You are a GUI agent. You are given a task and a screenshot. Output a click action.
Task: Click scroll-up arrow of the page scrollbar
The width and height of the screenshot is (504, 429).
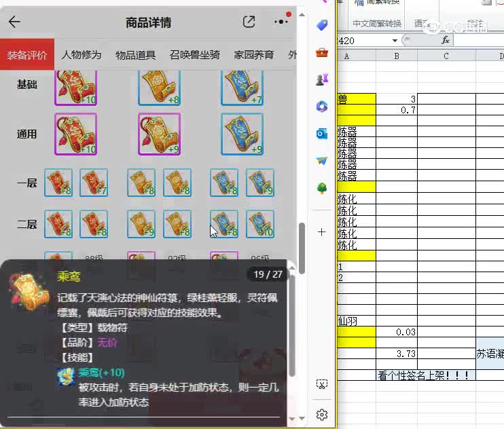302,15
